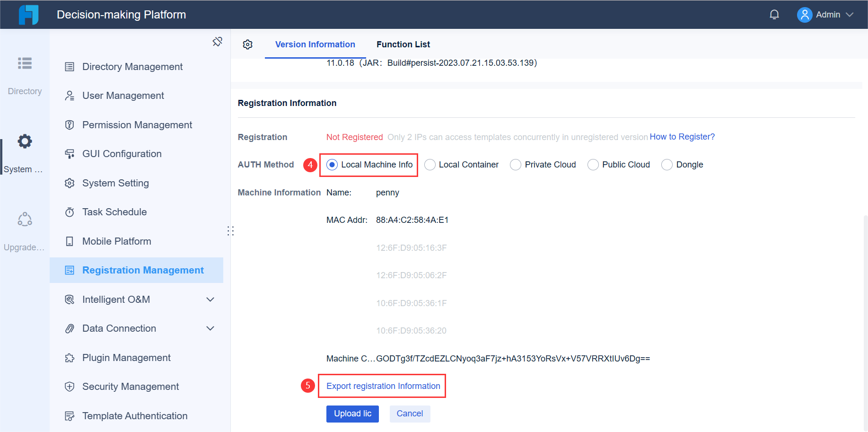
Task: Select the User Management icon
Action: 70,95
